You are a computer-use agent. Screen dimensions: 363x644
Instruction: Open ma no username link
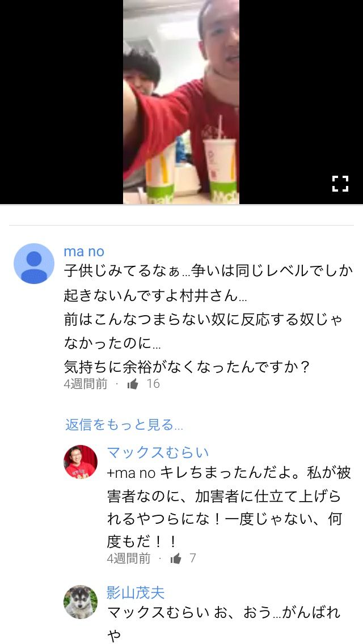pos(85,251)
